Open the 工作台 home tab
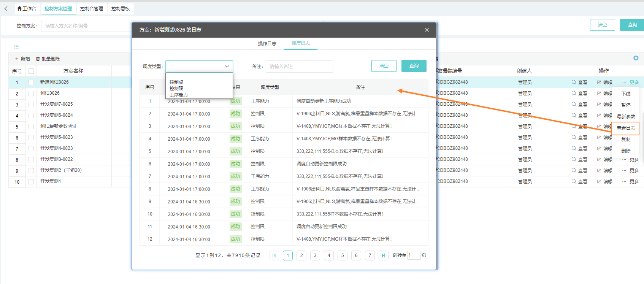644x284 pixels. click(x=27, y=8)
